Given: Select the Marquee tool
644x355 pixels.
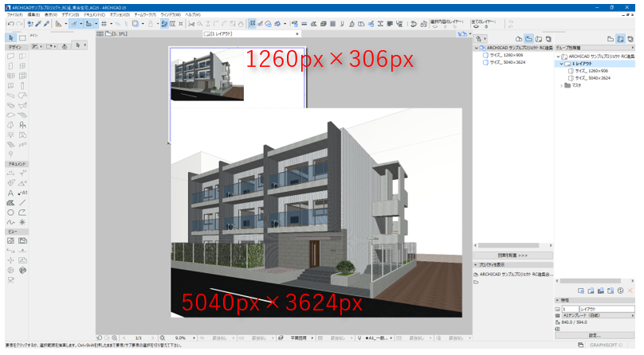Looking at the screenshot, I should click(22, 37).
